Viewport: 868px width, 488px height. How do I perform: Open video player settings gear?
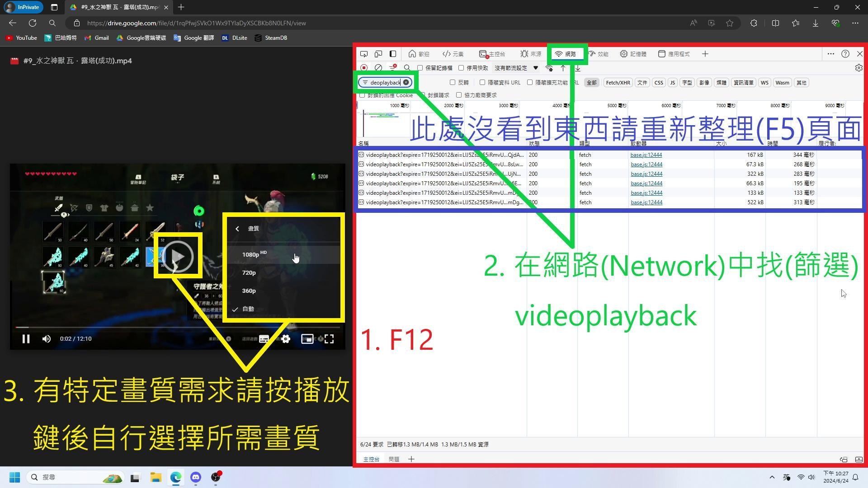[x=286, y=339]
